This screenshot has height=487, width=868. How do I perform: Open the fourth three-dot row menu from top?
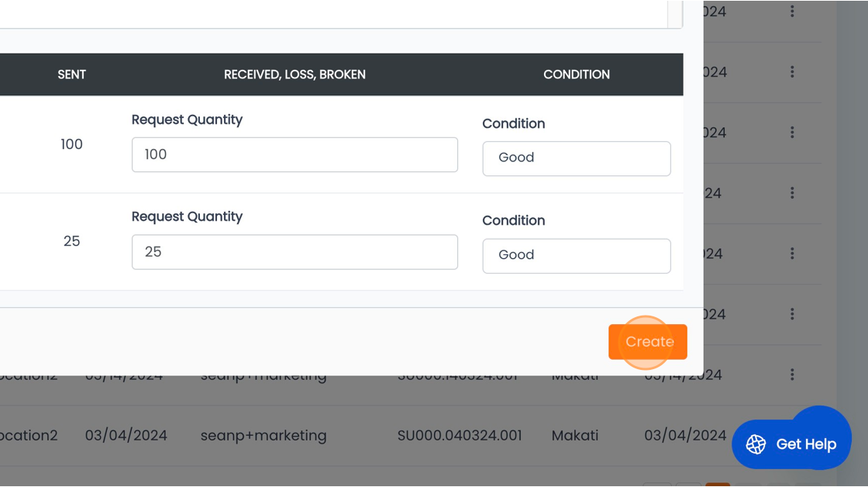792,193
